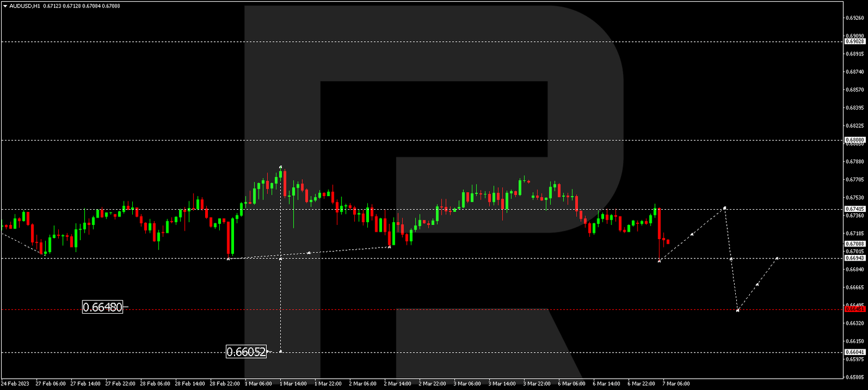Viewport: 868px width, 390px height.
Task: Click the 7 Mar 06:00 timestamp label
Action: pos(676,383)
